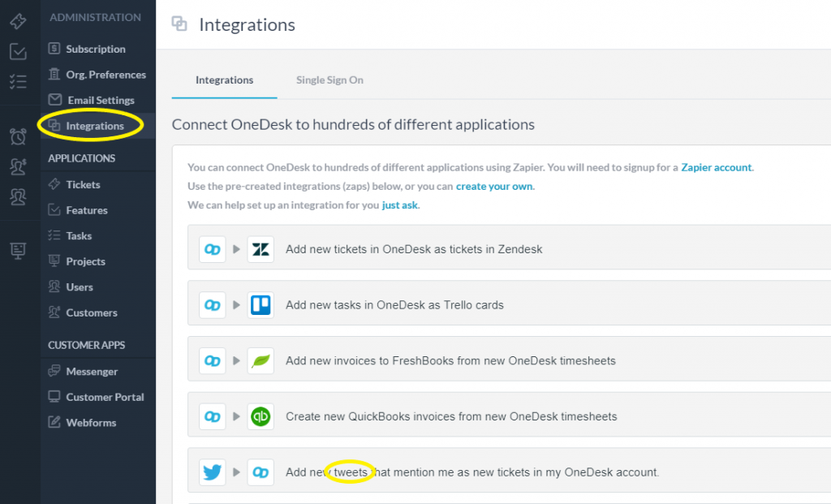Open the alarm clock timesheets icon
The image size is (831, 504).
coord(18,136)
